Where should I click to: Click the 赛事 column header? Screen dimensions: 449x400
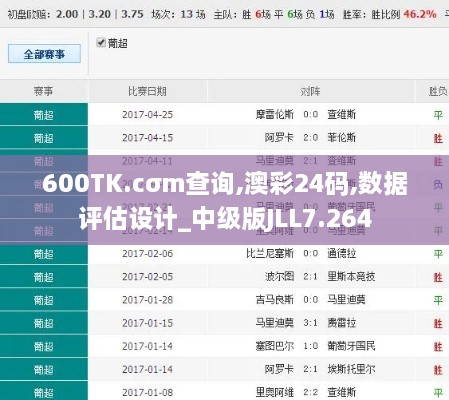(43, 91)
